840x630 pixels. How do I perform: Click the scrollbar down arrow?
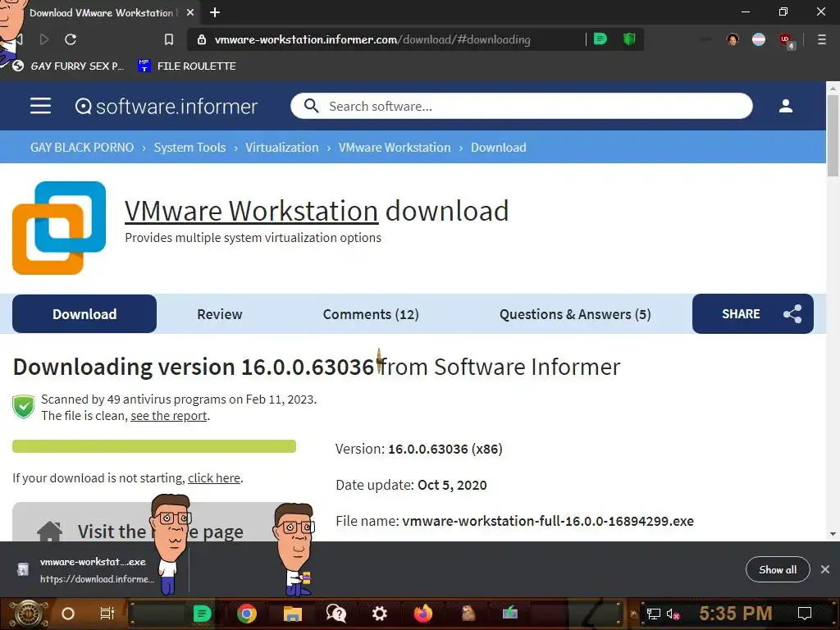tap(833, 533)
